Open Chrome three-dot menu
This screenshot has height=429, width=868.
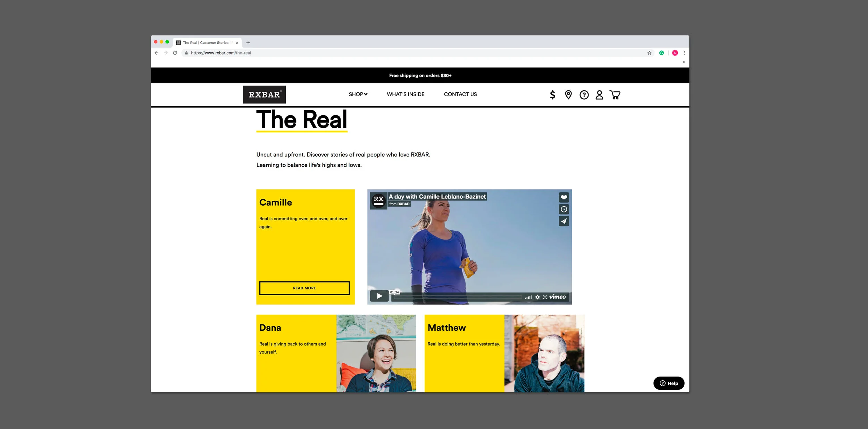[684, 53]
